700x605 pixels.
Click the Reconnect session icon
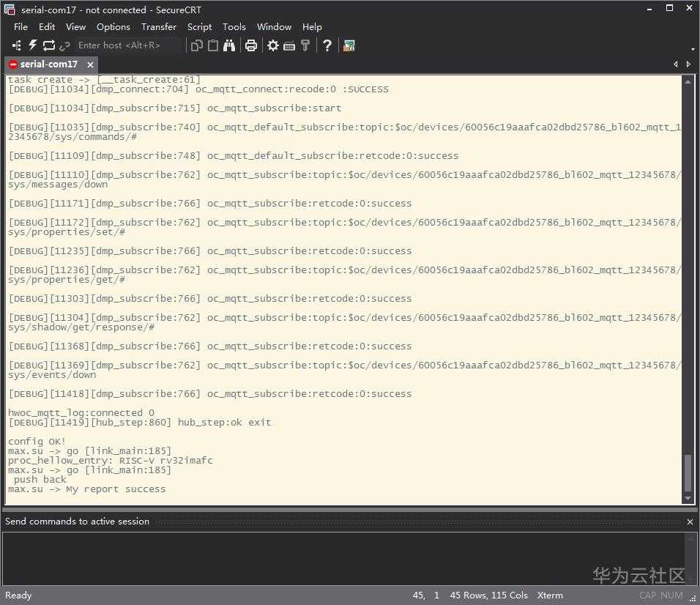tap(48, 45)
